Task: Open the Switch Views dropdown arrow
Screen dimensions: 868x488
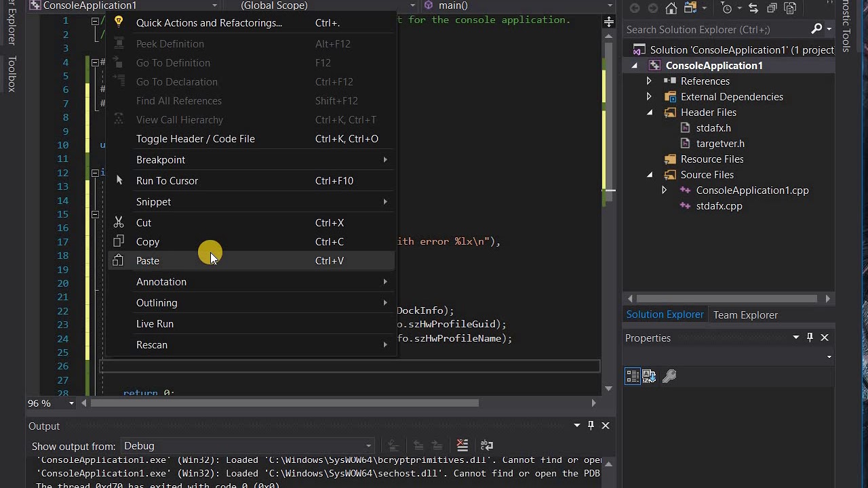Action: (x=705, y=9)
